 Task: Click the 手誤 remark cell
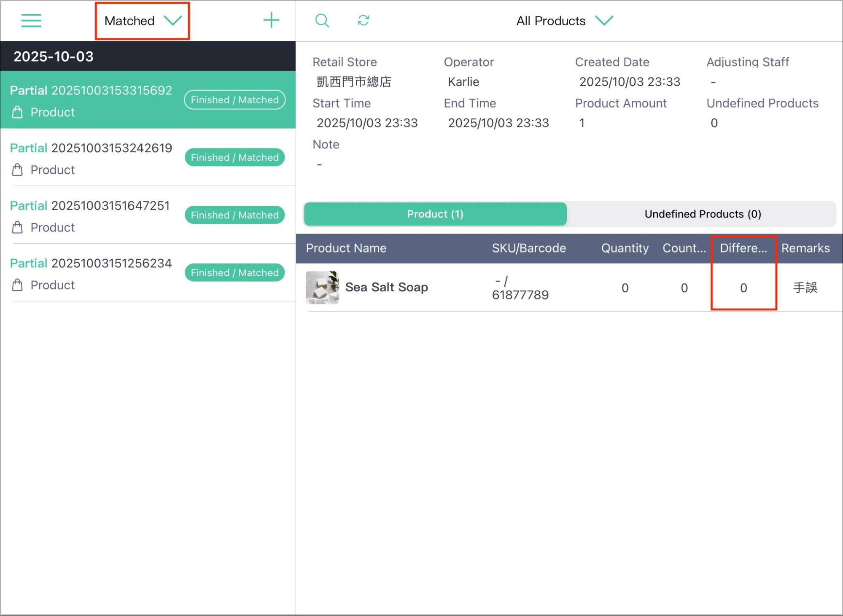(x=805, y=288)
